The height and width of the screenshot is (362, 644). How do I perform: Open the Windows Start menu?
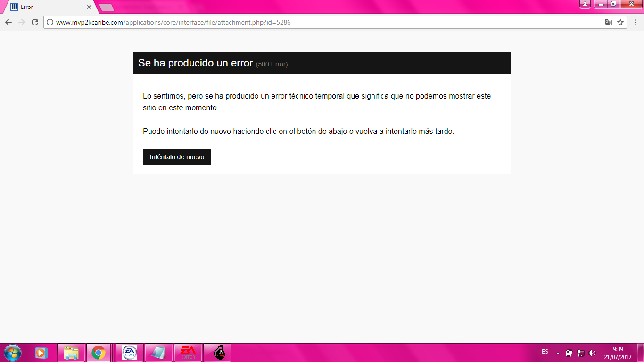coord(12,353)
